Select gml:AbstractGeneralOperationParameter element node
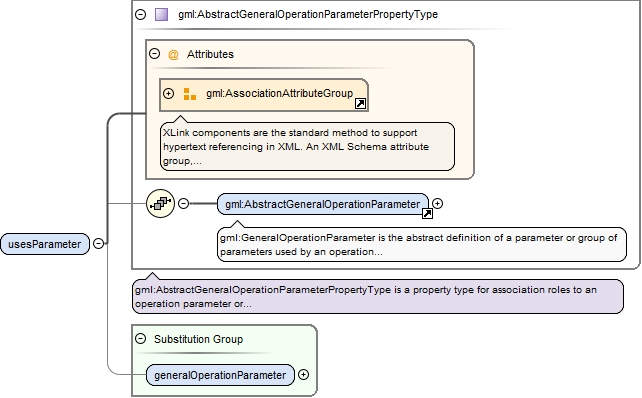Screen dimensions: 642x398 (323, 204)
